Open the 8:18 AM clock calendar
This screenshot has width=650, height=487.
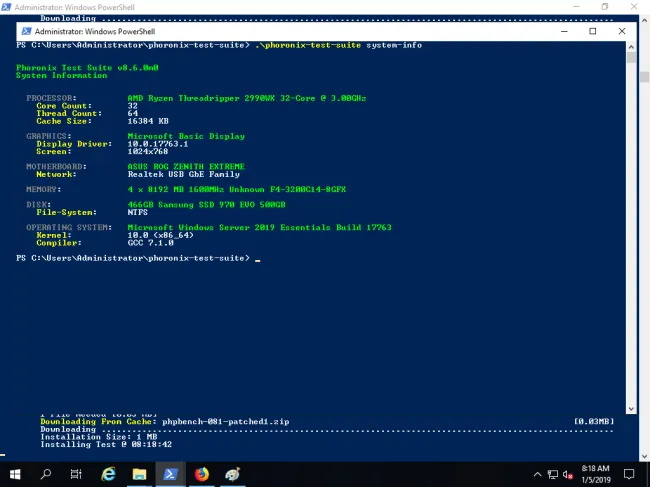tap(596, 474)
